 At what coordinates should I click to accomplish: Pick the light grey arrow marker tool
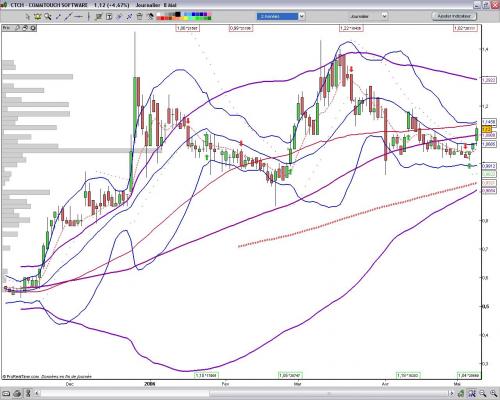tap(119, 17)
